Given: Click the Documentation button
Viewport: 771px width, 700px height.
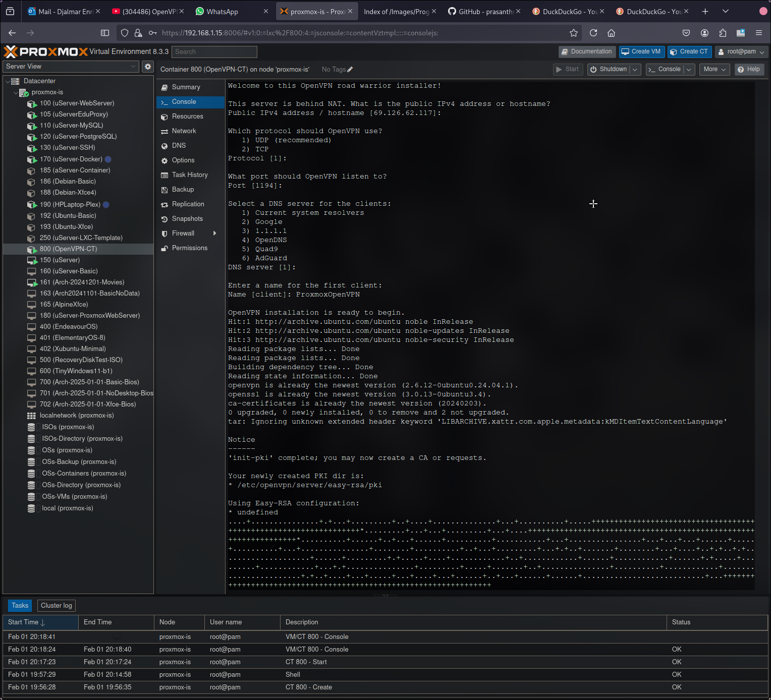Looking at the screenshot, I should pyautogui.click(x=586, y=52).
